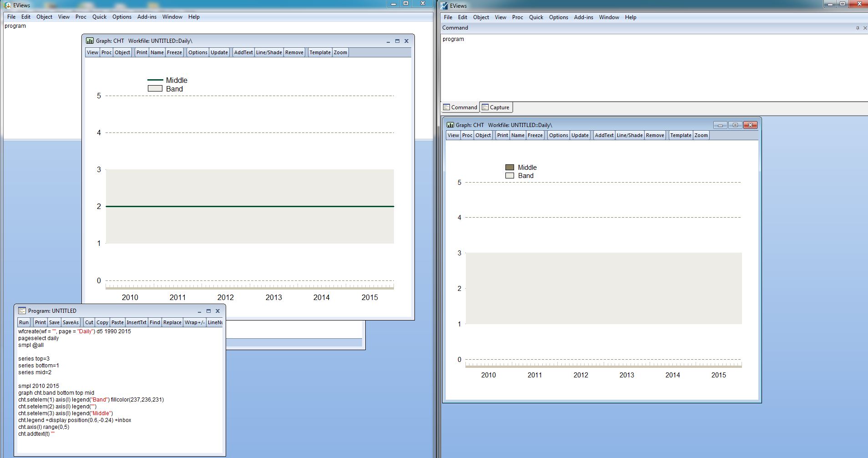Click Zoom button in left CHT graph
This screenshot has height=458, width=868.
(x=340, y=52)
